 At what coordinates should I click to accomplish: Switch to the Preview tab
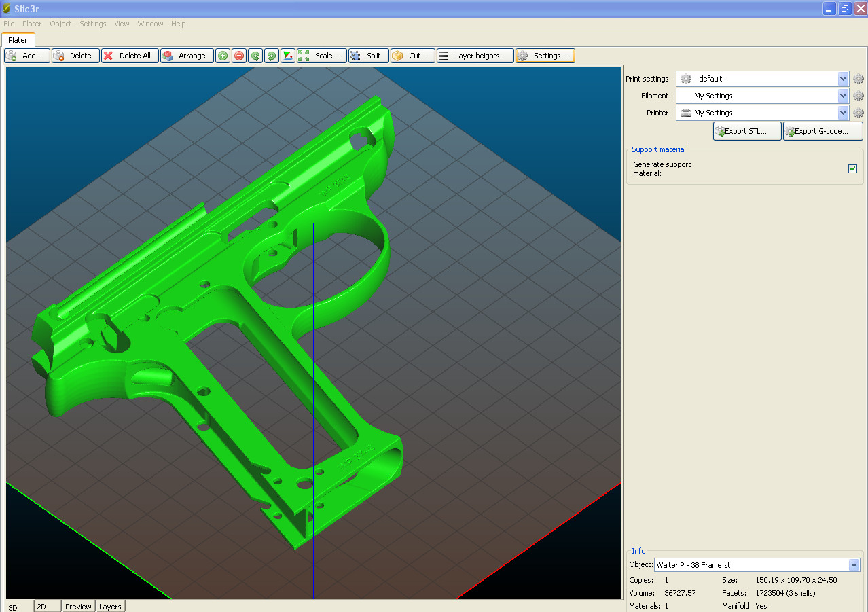pos(77,606)
